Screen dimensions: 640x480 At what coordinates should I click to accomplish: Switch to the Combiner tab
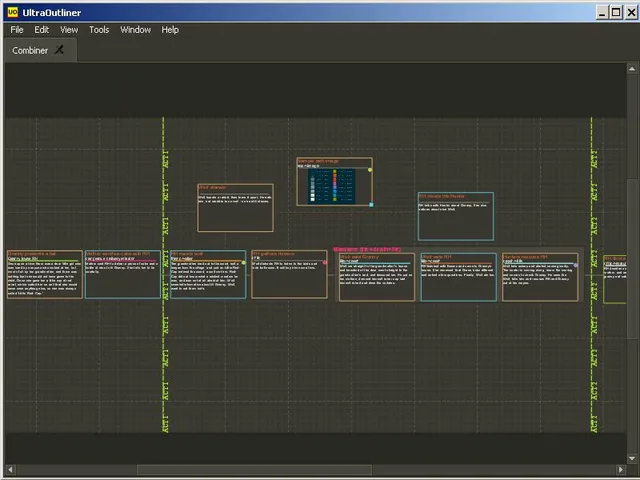(30, 50)
